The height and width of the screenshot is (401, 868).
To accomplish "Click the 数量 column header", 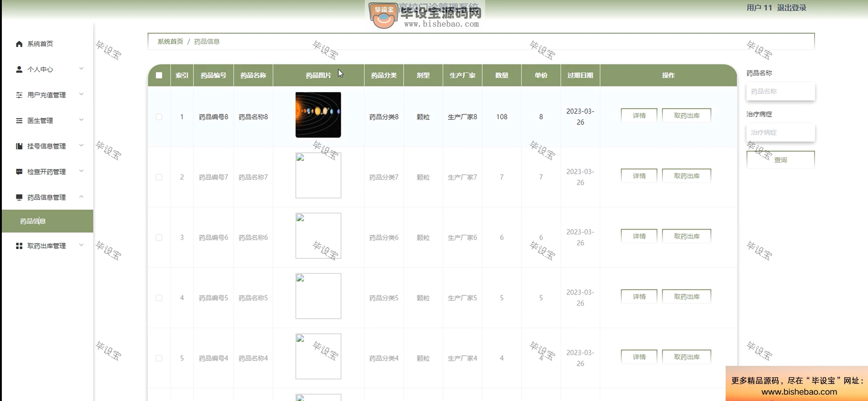I will (x=501, y=75).
